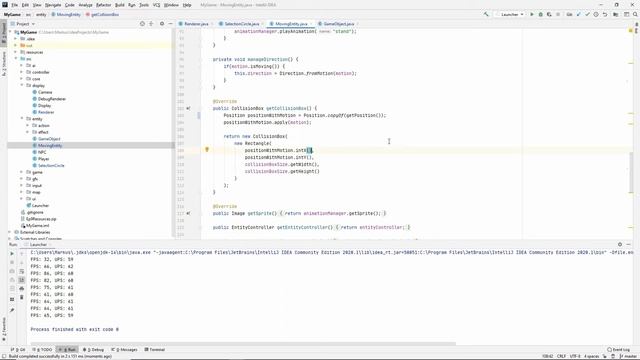Viewport: 640px width, 360px height.
Task: Expand External Libraries node
Action: coord(11,232)
